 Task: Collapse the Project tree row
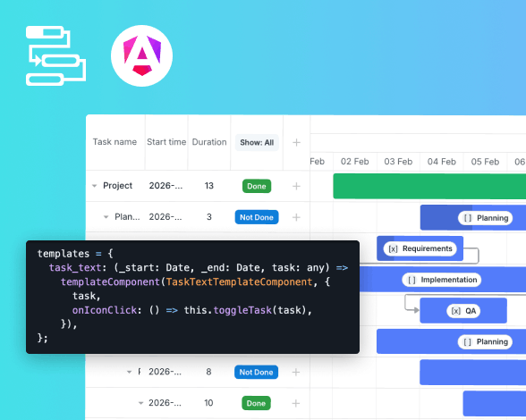[x=95, y=186]
